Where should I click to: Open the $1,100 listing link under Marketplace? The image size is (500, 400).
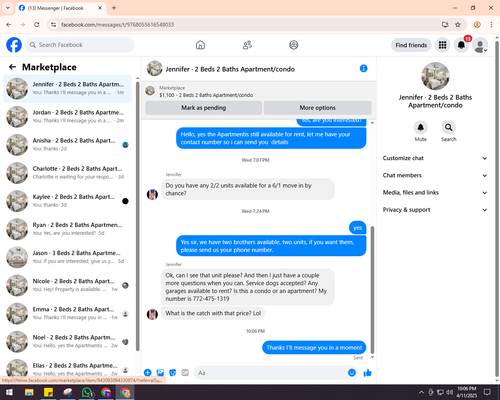[206, 95]
